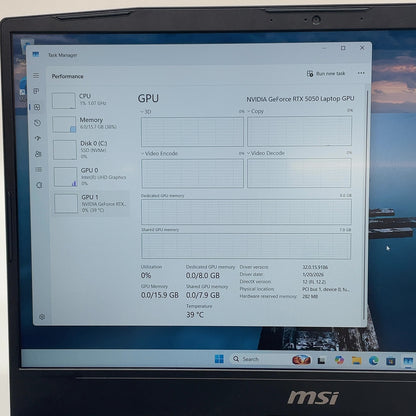Select Disk 0 (C:) entry
Image resolution: width=416 pixels, height=416 pixels.
(90, 149)
